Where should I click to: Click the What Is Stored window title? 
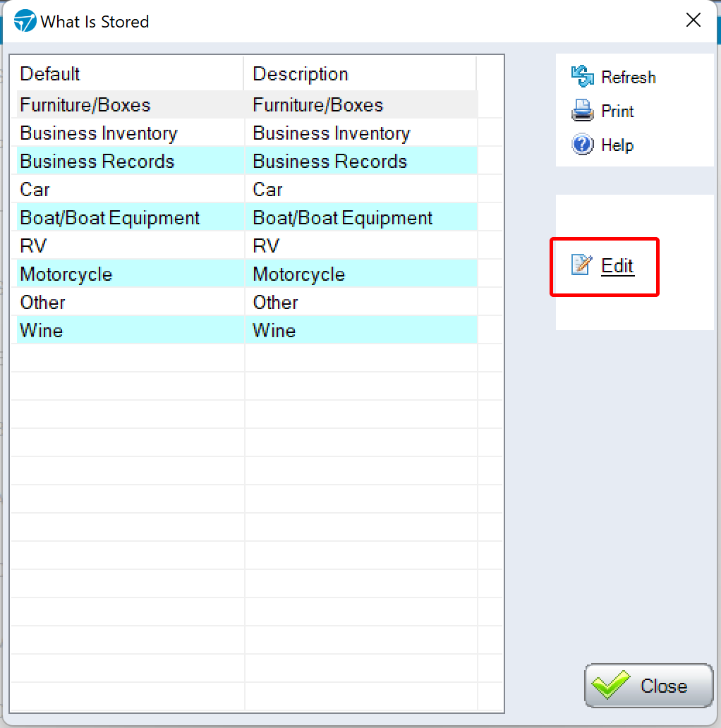[95, 21]
